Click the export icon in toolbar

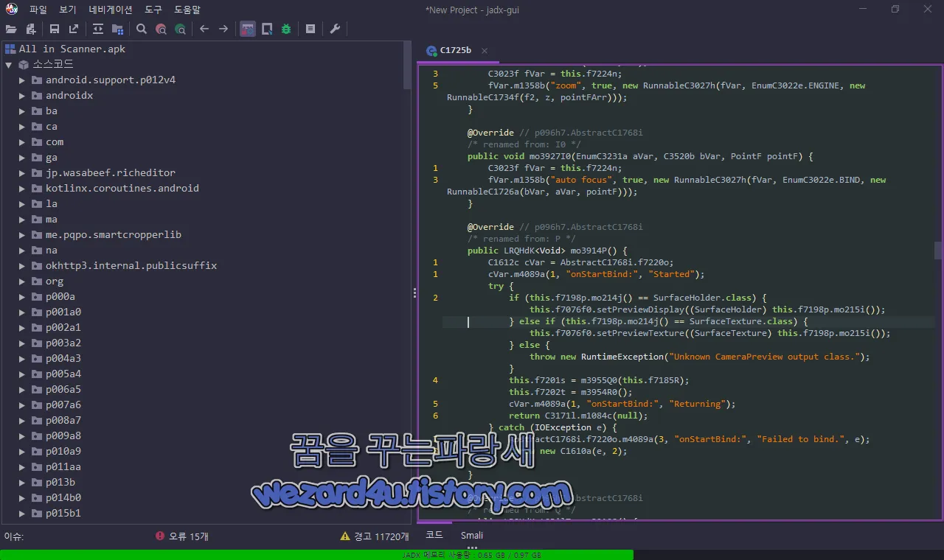click(x=74, y=29)
